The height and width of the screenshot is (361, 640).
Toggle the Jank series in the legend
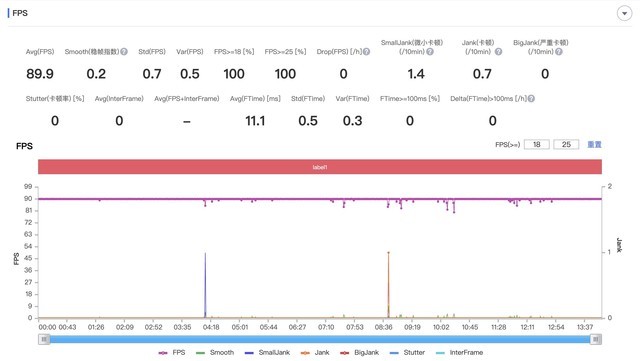point(315,352)
